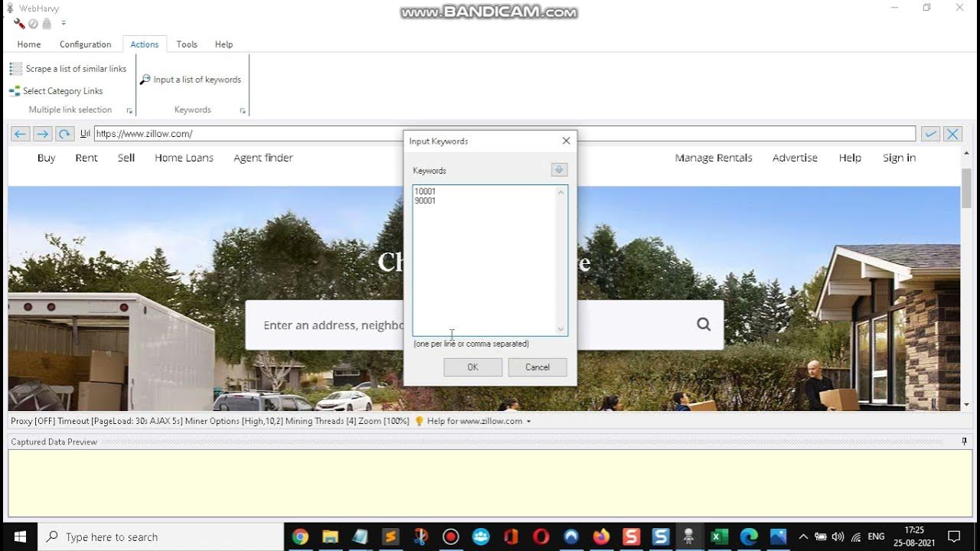The image size is (980, 551).
Task: Show hidden system tray icons
Action: tap(803, 536)
